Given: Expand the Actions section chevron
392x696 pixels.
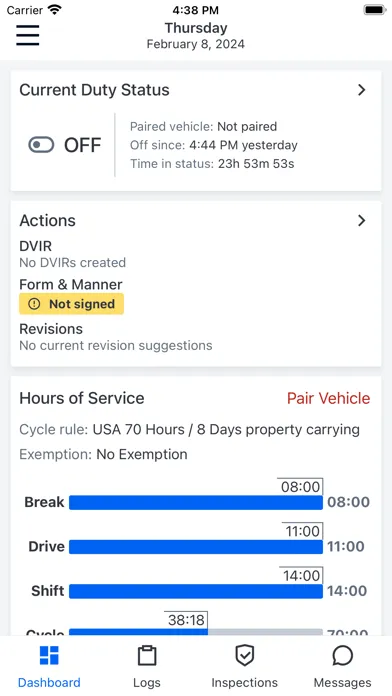Looking at the screenshot, I should coord(362,221).
